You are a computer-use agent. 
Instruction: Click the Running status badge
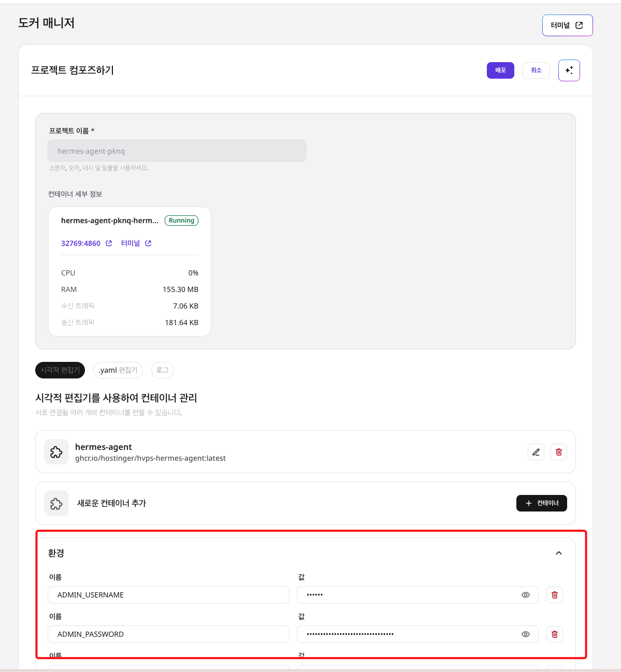pyautogui.click(x=181, y=221)
